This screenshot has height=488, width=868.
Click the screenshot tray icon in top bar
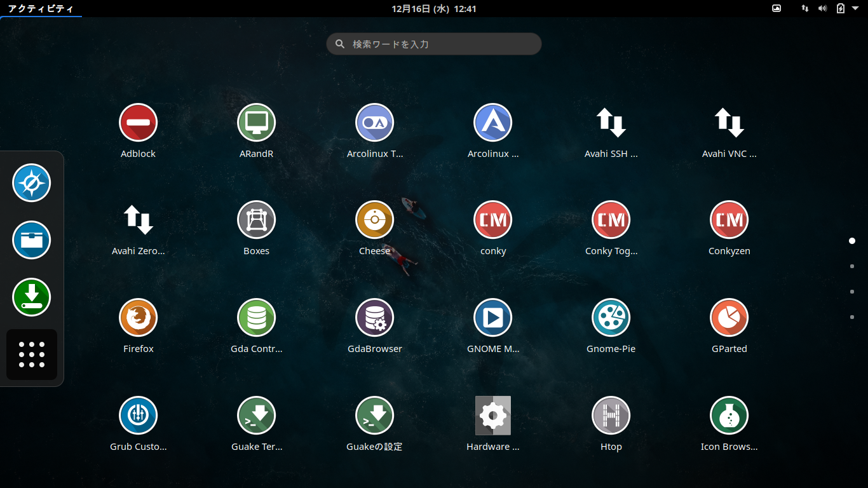coord(776,8)
